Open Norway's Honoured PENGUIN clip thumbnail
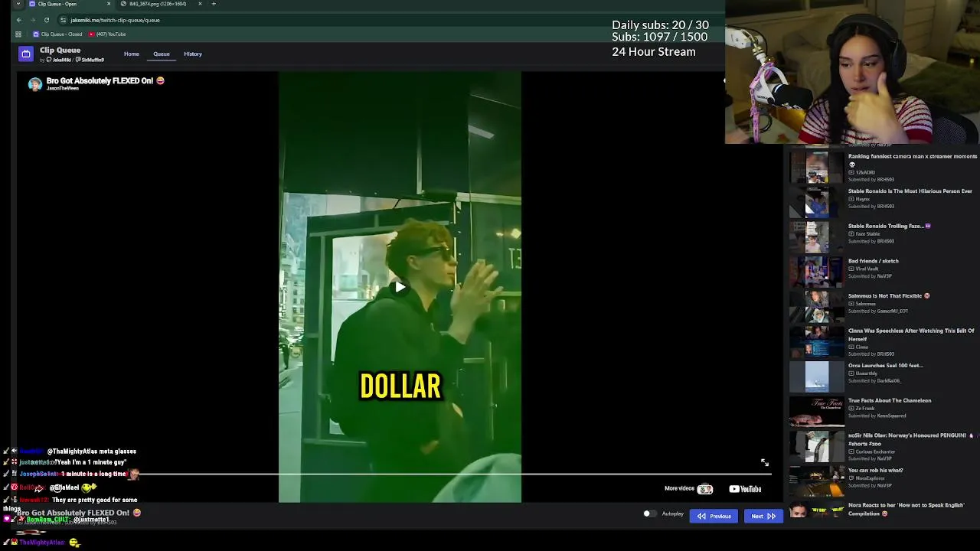 [817, 447]
